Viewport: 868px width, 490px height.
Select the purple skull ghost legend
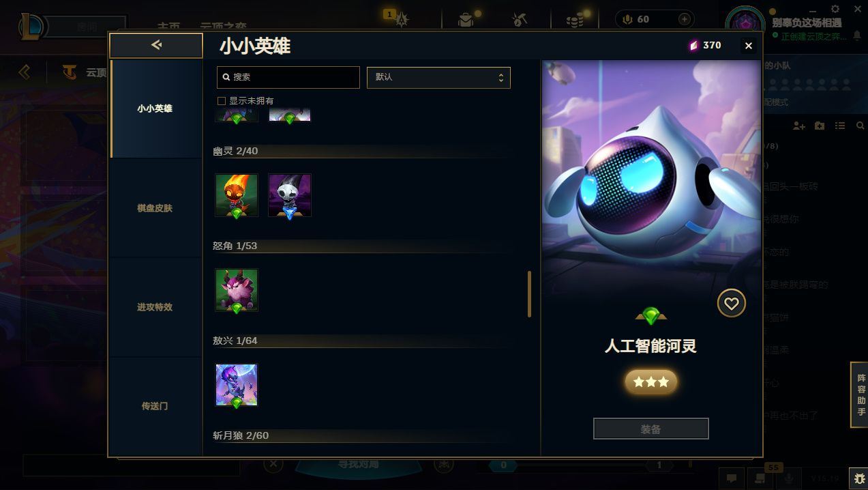pyautogui.click(x=290, y=195)
